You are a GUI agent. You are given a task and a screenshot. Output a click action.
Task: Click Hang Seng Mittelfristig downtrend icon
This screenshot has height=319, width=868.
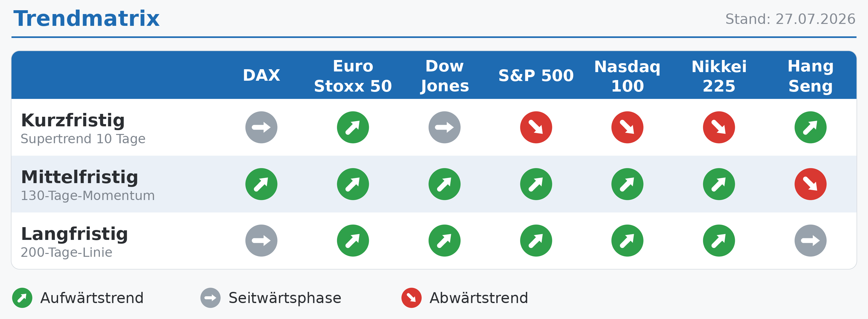[810, 184]
